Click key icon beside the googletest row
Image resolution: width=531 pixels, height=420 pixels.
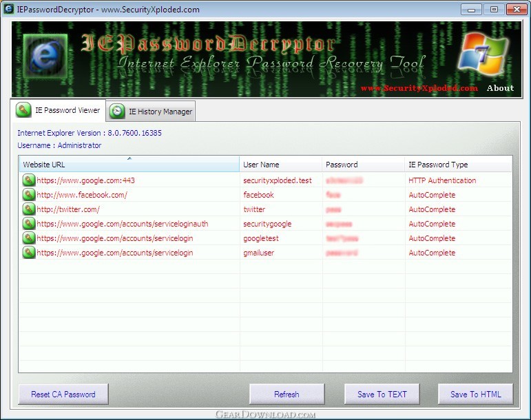[x=29, y=238]
